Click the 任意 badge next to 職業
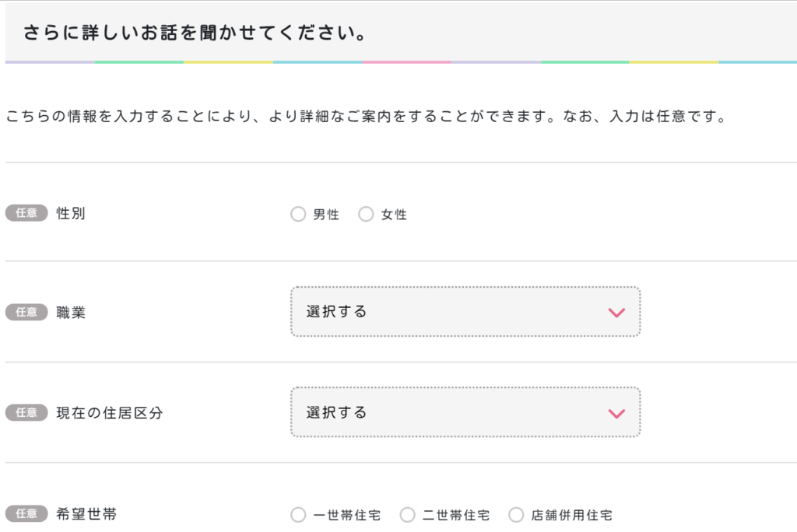 26,312
